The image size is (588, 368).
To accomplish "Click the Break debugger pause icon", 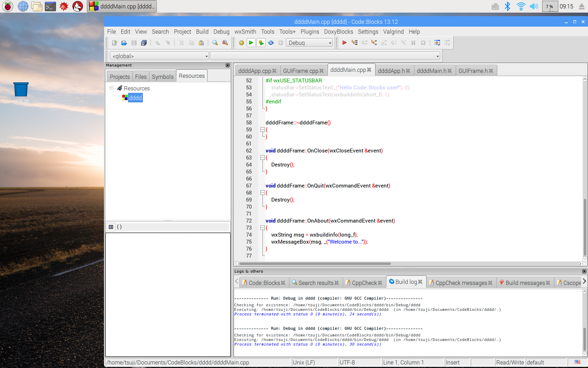I will point(413,43).
